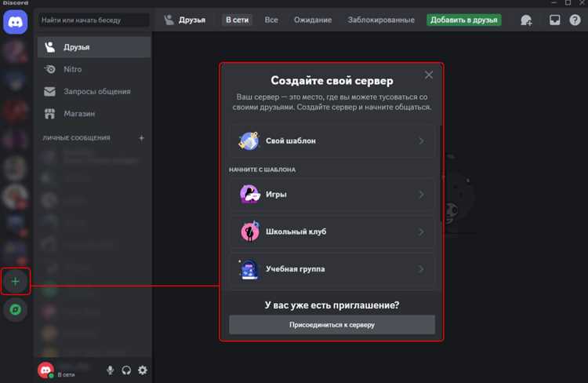Viewport: 588px width, 383px height.
Task: Choose the Учебная группа template
Action: point(332,269)
